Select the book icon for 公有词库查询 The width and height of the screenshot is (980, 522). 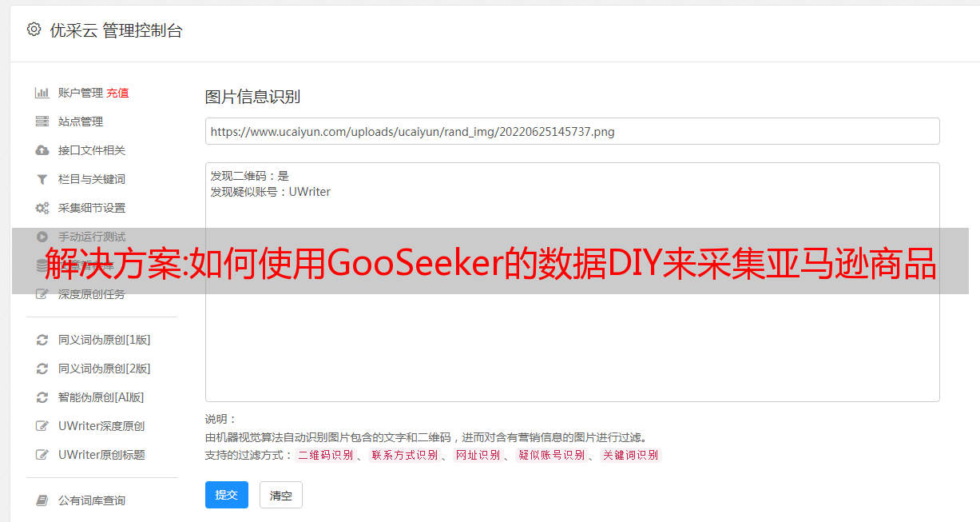(x=42, y=500)
